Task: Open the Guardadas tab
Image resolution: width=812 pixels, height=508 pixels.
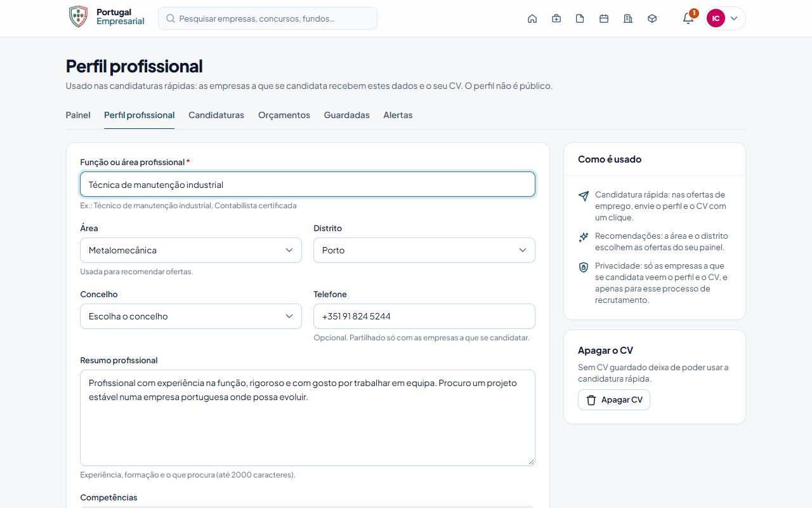Action: pos(347,115)
